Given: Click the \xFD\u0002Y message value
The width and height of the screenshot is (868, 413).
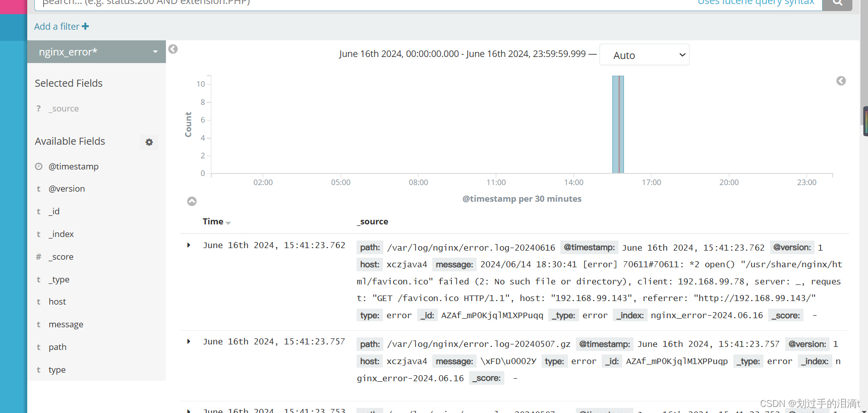Looking at the screenshot, I should point(508,361).
